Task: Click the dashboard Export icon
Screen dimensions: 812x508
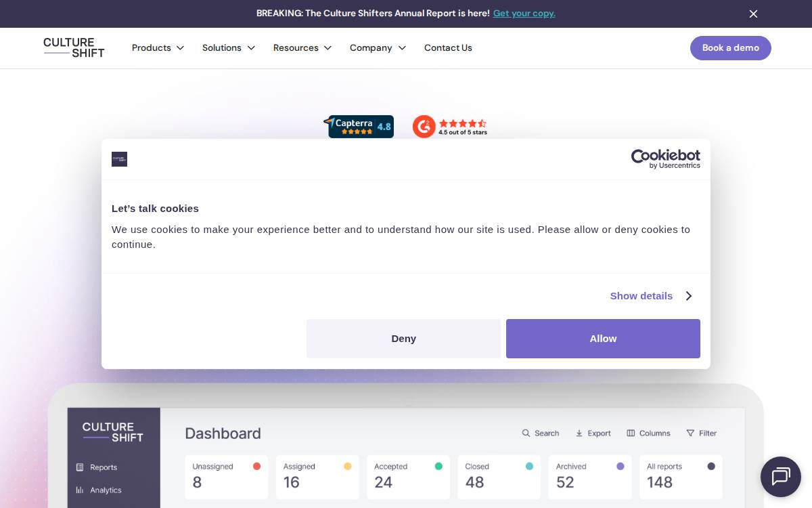Action: (579, 433)
